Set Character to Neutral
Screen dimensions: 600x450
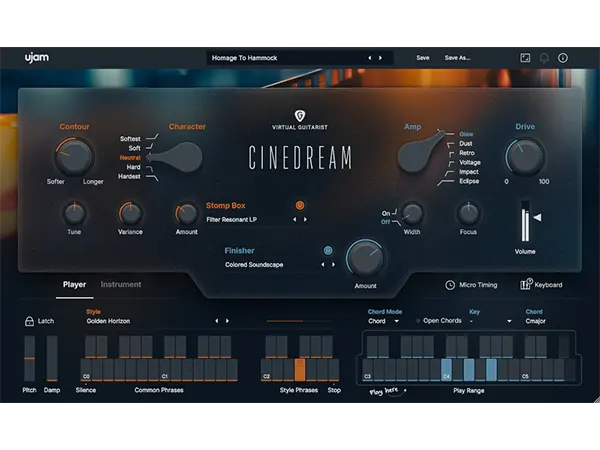(130, 158)
